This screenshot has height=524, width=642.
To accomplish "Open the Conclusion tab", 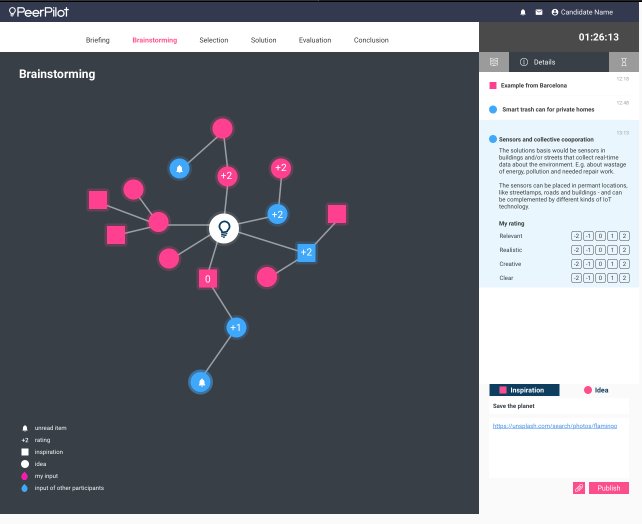I will pos(371,40).
